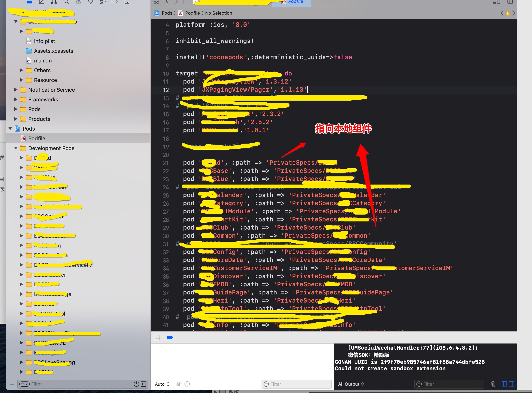532x393 pixels.
Task: Open the Find navigator magnifier icon
Action: tap(66, 2)
